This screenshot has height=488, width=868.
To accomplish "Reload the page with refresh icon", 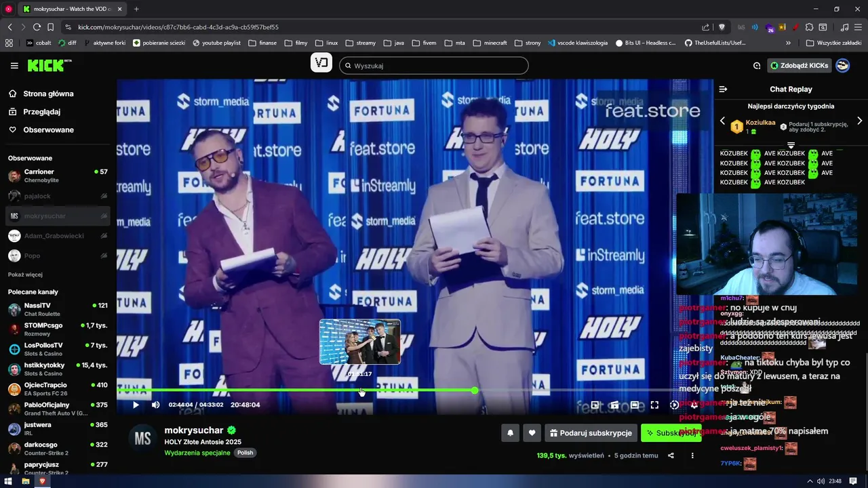I will tap(37, 27).
